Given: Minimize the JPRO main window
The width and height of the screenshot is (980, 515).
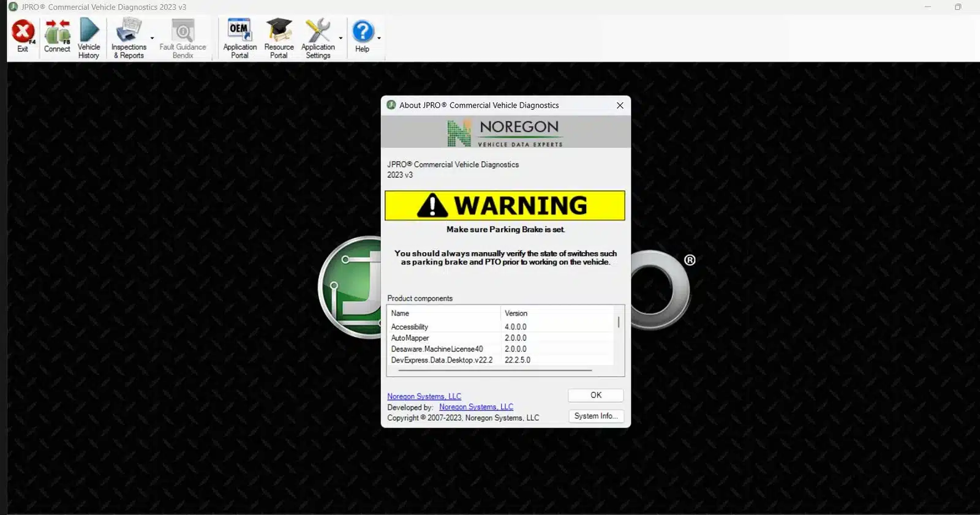Looking at the screenshot, I should tap(928, 7).
